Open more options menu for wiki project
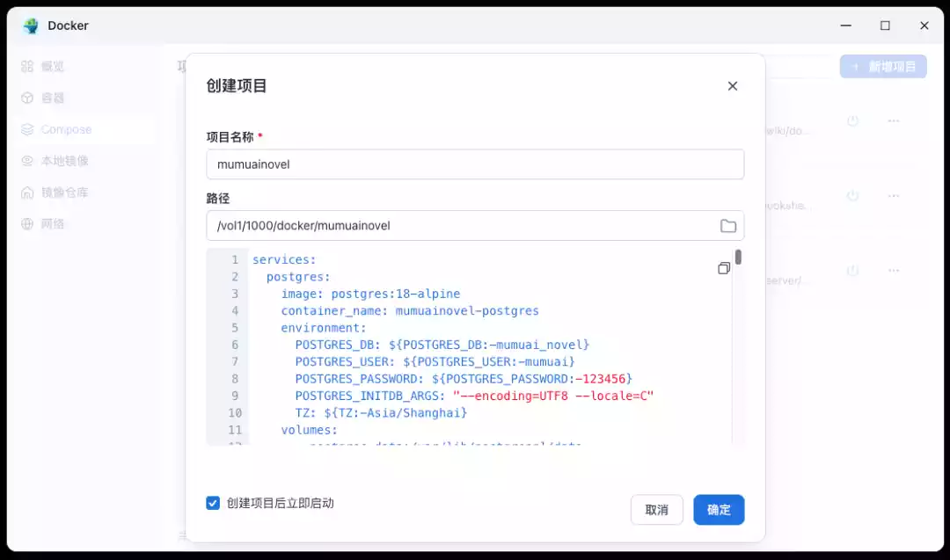Image resolution: width=950 pixels, height=560 pixels. click(x=895, y=120)
